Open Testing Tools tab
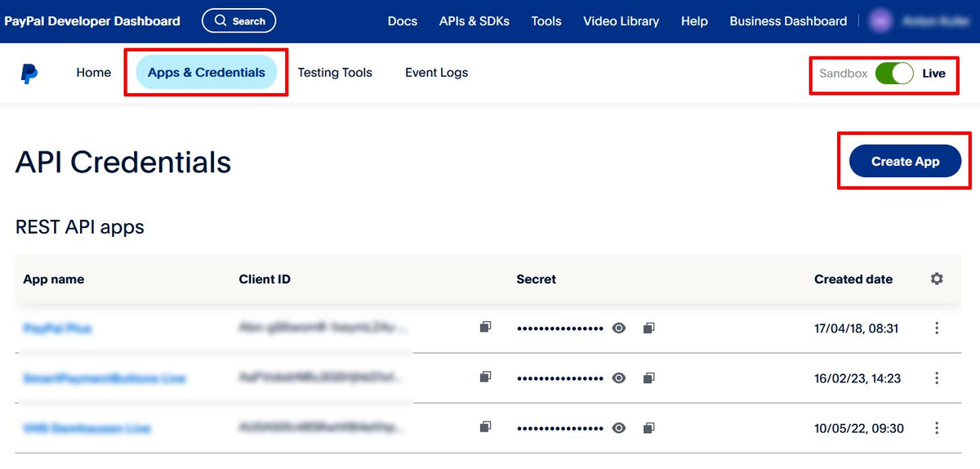This screenshot has height=469, width=980. [x=335, y=73]
